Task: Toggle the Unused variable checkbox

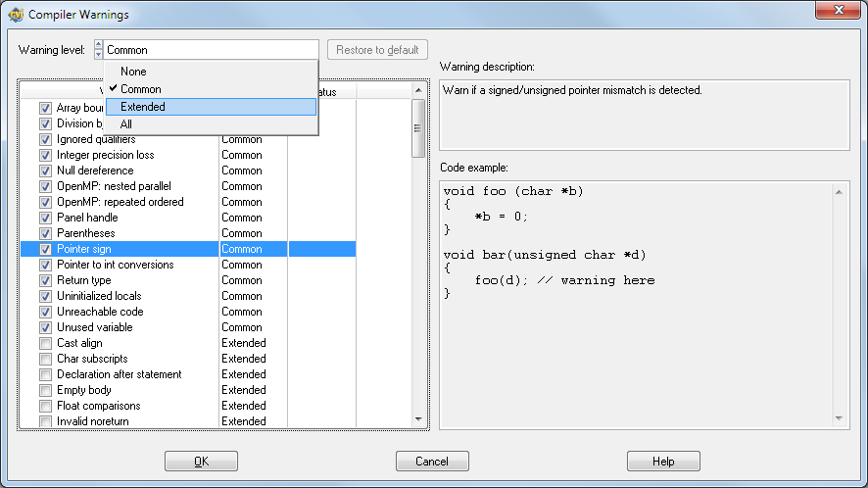Action: (x=46, y=327)
